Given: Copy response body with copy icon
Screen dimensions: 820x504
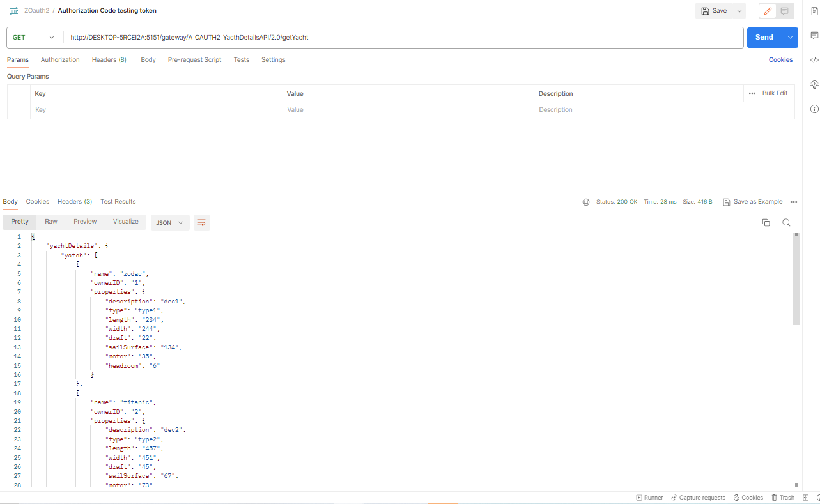Looking at the screenshot, I should pos(766,222).
